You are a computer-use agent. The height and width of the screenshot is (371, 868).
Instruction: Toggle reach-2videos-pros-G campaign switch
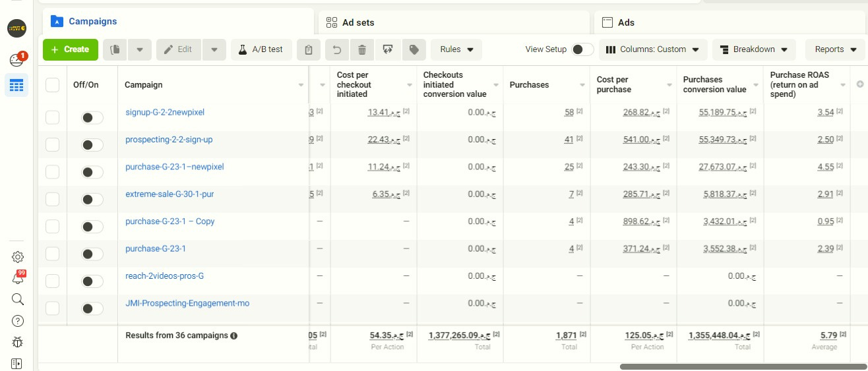pyautogui.click(x=92, y=281)
